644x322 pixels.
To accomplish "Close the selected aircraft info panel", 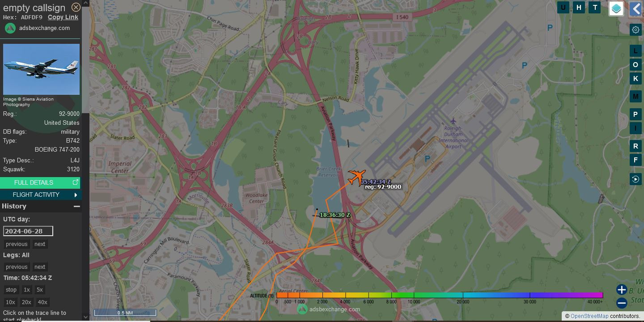I will (x=76, y=7).
